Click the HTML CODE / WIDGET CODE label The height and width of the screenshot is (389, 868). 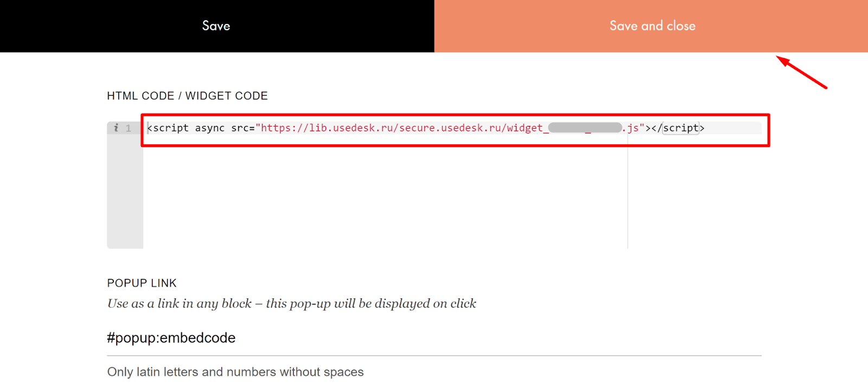[x=187, y=96]
